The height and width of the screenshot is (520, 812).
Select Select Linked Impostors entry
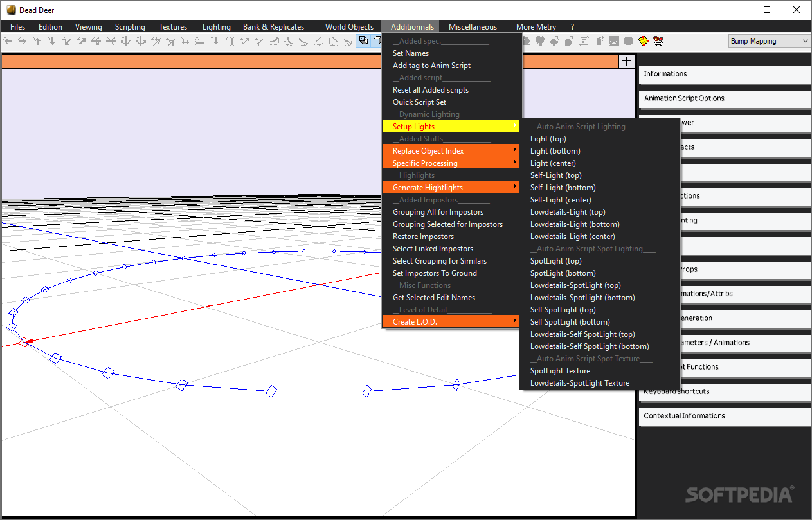(x=433, y=249)
